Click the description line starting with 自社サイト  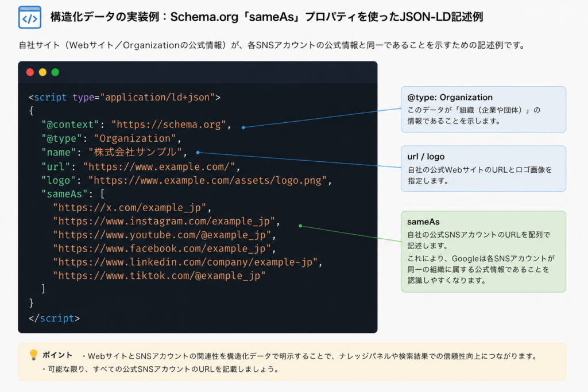pyautogui.click(x=272, y=45)
